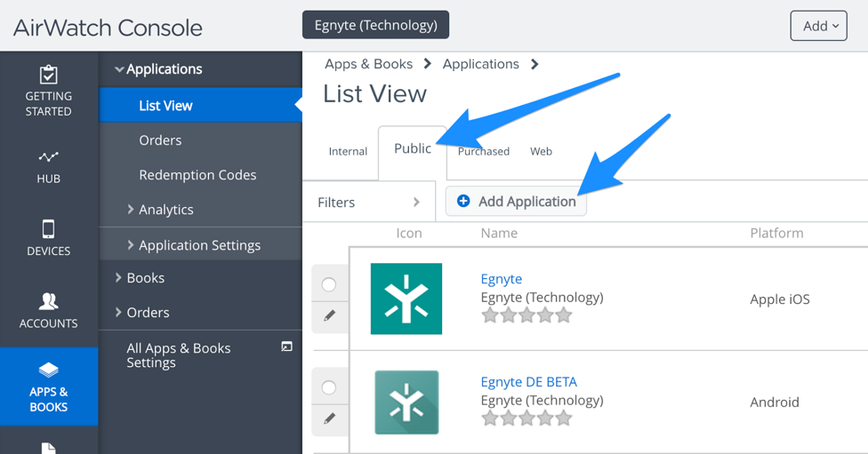Click pencil edit icon for Egnyte iOS app

point(329,315)
